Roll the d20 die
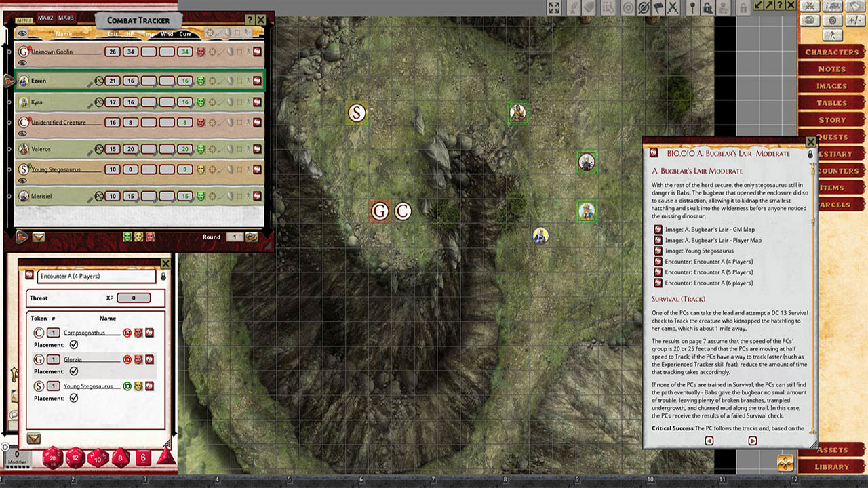Viewport: 868px width, 488px height. [x=53, y=457]
